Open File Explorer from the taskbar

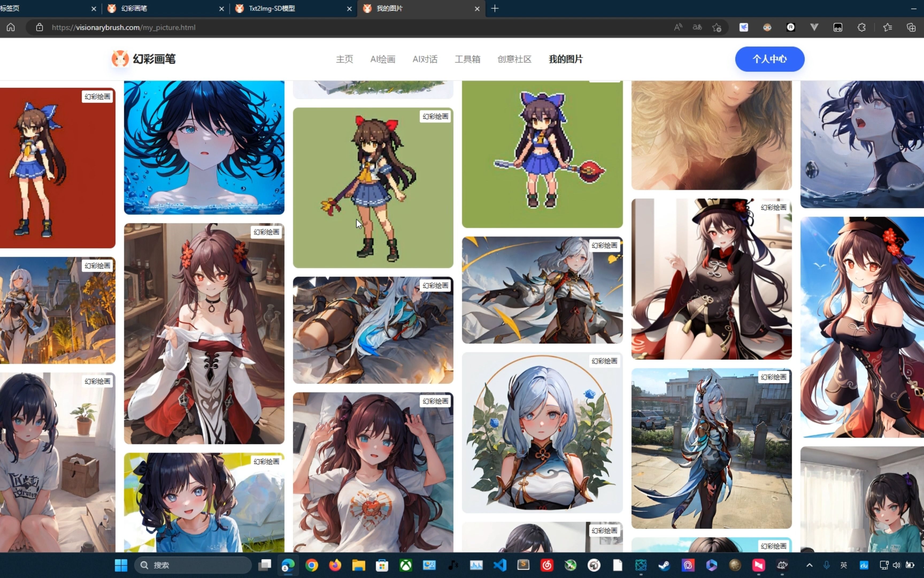(359, 565)
